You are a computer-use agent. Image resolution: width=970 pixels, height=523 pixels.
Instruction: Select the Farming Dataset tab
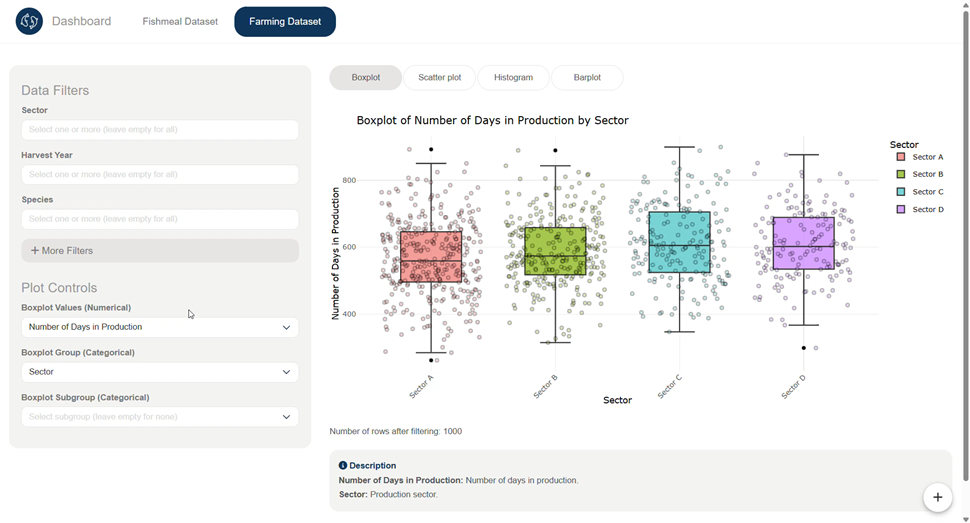[285, 21]
